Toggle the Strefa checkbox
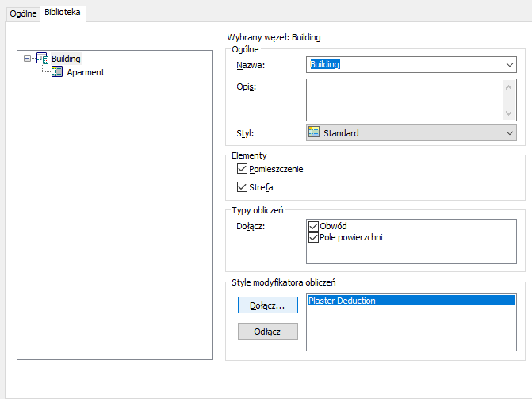 pyautogui.click(x=243, y=187)
